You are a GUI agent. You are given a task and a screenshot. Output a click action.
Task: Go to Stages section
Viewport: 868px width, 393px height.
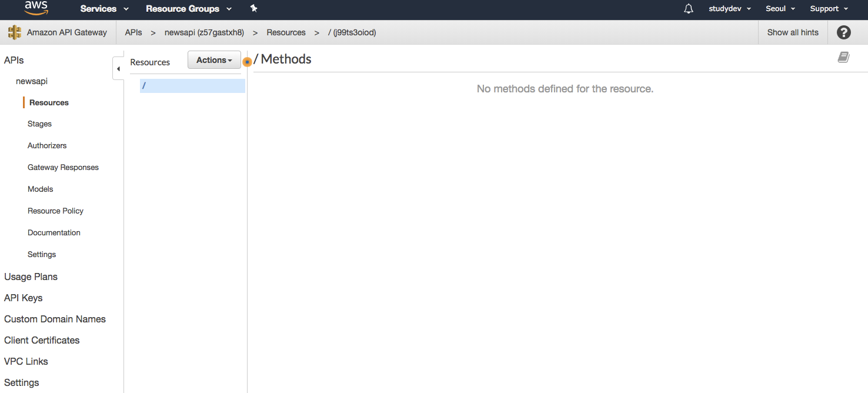pyautogui.click(x=39, y=124)
